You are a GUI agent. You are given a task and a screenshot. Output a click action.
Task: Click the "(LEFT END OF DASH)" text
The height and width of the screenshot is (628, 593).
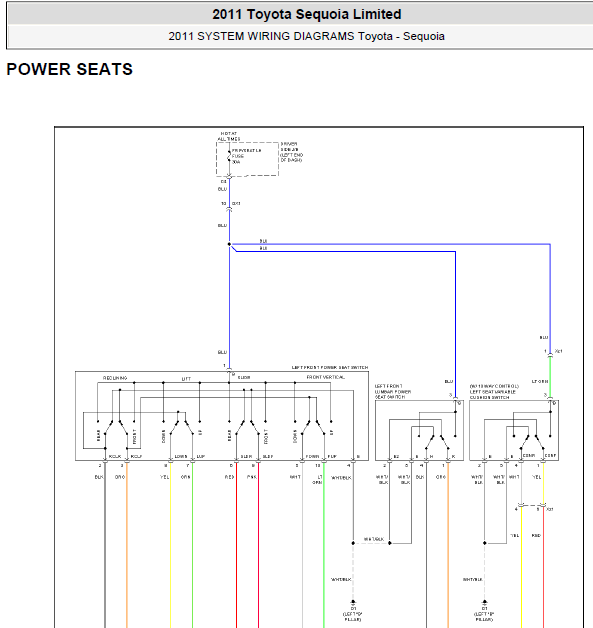click(292, 157)
